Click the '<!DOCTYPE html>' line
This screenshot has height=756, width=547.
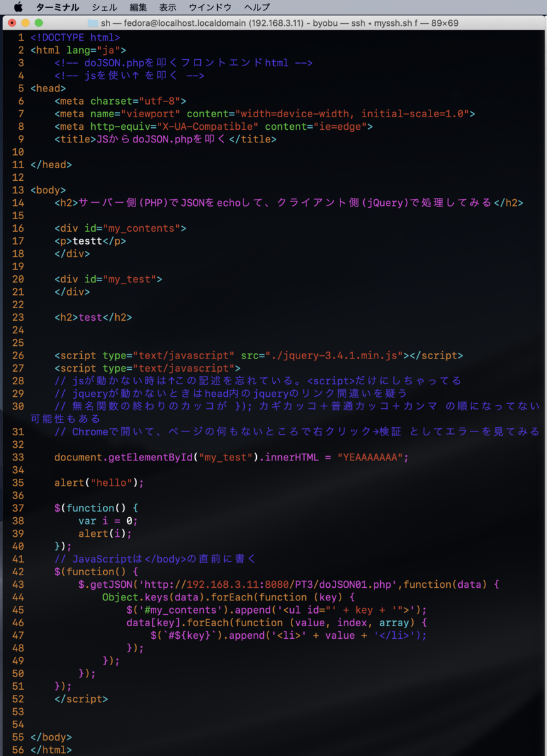[x=75, y=37]
